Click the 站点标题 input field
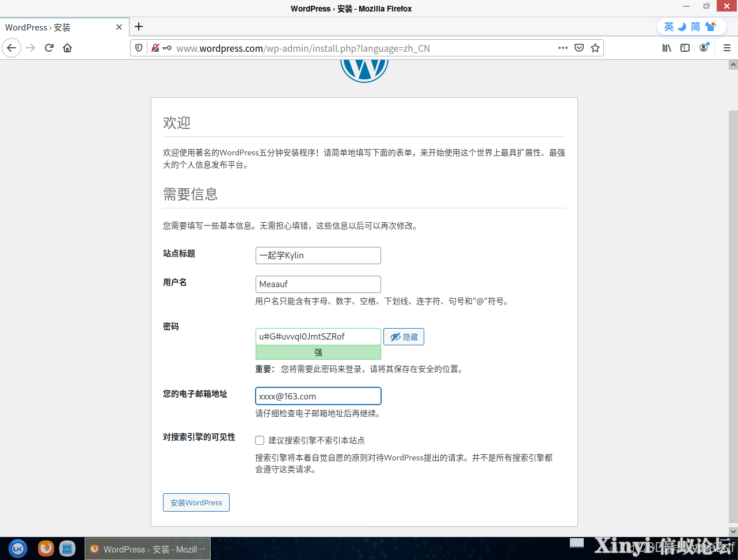Image resolution: width=738 pixels, height=560 pixels. (x=318, y=256)
